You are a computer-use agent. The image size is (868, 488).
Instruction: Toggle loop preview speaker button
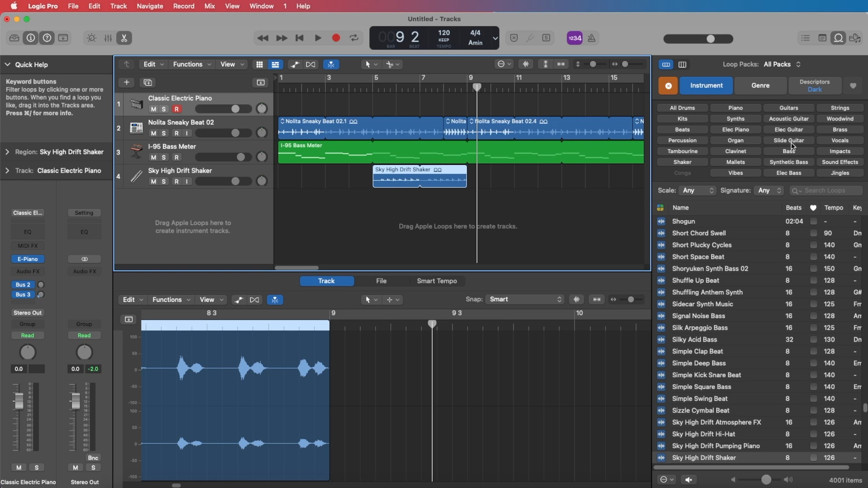coord(689,480)
